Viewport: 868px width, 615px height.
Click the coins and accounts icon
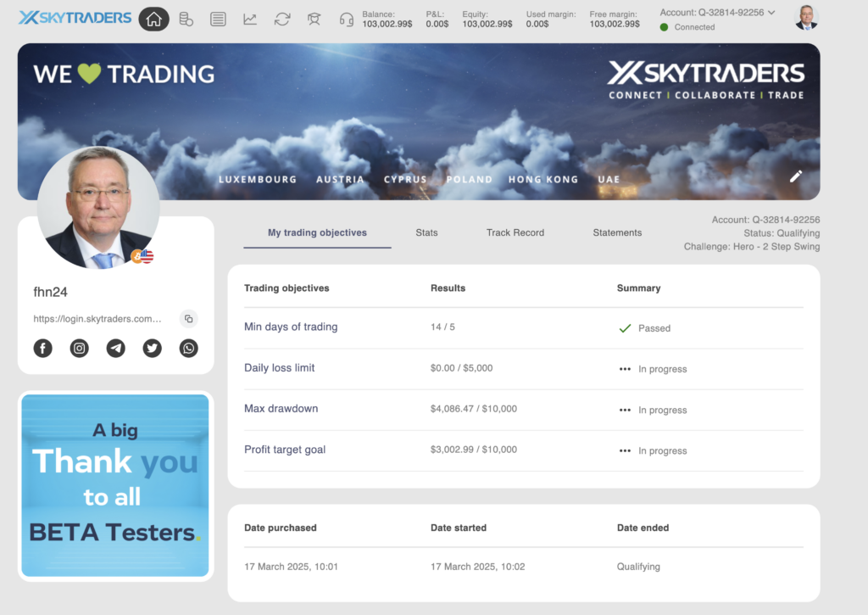point(186,20)
